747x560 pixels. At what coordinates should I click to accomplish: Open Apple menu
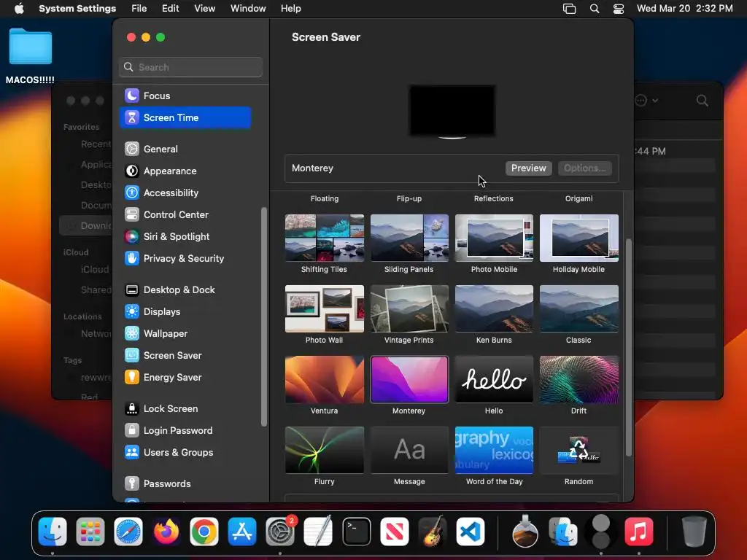(x=19, y=9)
